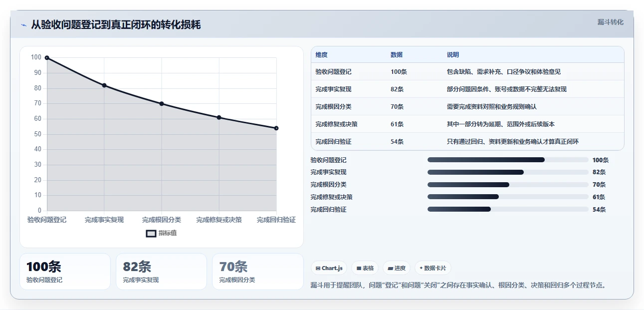The width and height of the screenshot is (644, 310).
Task: Click the 完成修复或决策 label on the chart x-axis
Action: [219, 220]
